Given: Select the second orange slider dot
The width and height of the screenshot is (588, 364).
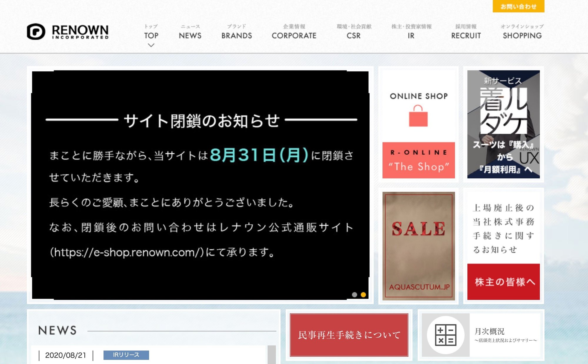Looking at the screenshot, I should pyautogui.click(x=363, y=295).
